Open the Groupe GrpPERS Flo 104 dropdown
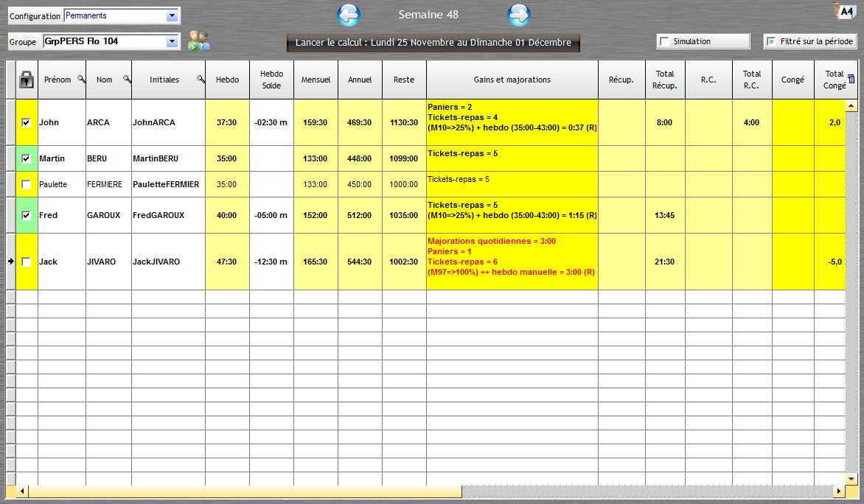864x504 pixels. pyautogui.click(x=172, y=41)
